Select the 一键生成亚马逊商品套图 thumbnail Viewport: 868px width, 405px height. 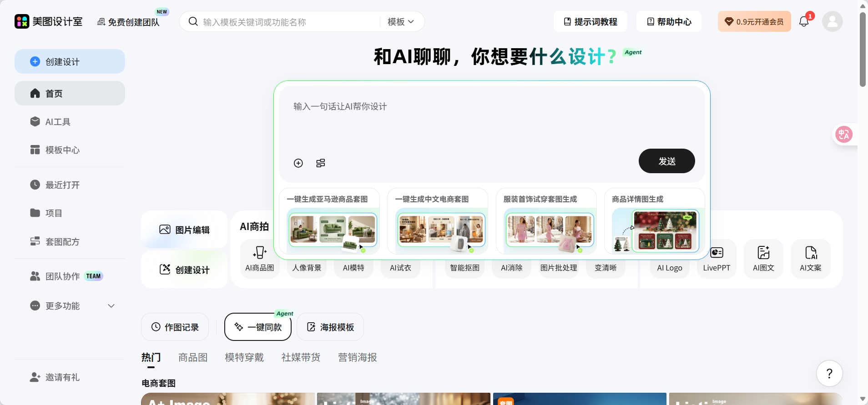coord(333,230)
